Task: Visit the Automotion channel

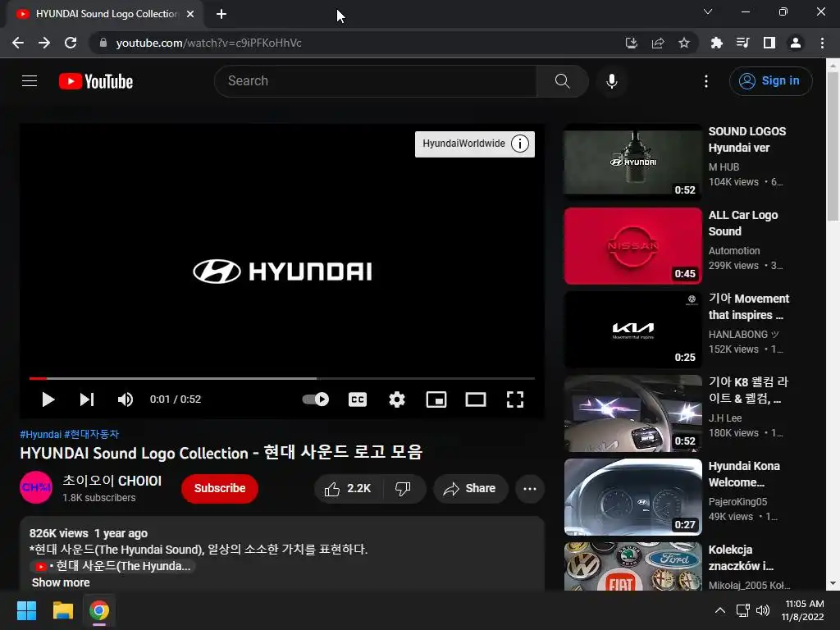Action: click(734, 251)
